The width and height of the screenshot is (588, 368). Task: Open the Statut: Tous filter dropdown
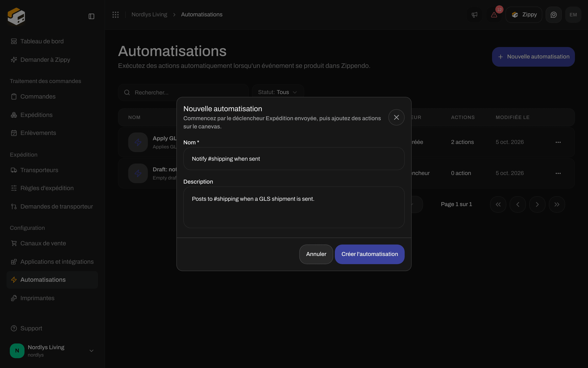(x=278, y=92)
